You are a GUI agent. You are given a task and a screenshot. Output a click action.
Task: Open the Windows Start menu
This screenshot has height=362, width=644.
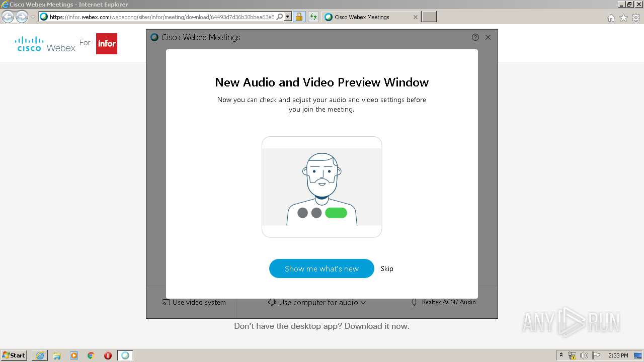(14, 355)
